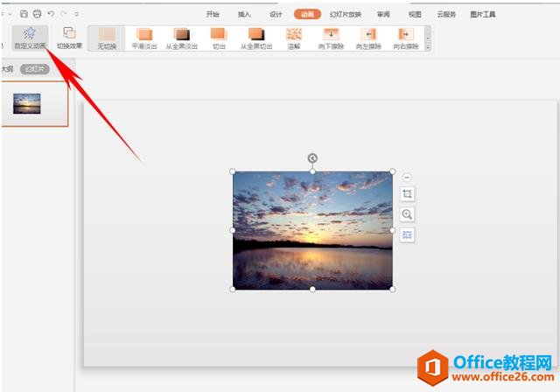Screen dimensions: 560x392
Task: Open the Custom Animation (自定义动画) pane
Action: pyautogui.click(x=30, y=38)
